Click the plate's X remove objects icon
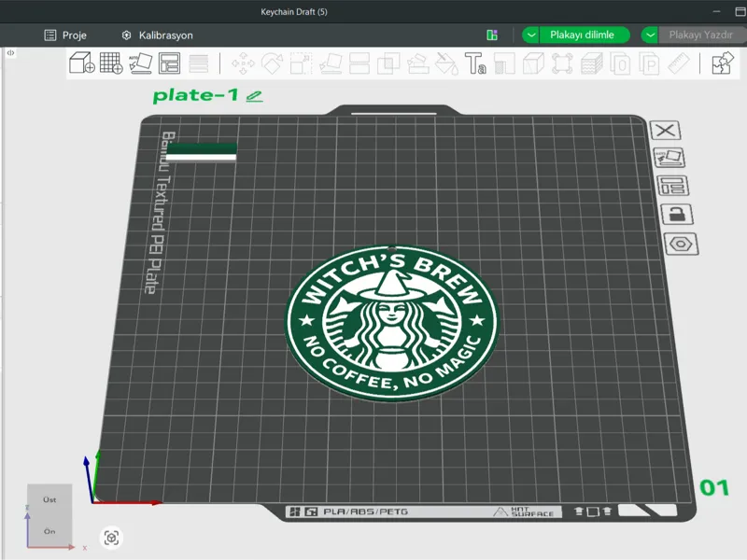The width and height of the screenshot is (747, 560). point(665,130)
